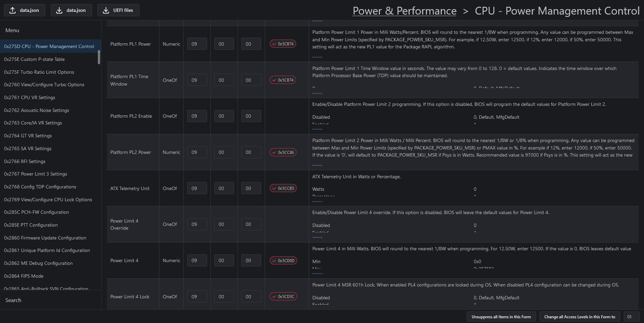Open 0x2761 CPU VR Settings in menu
Screen dimensions: 644x323
pyautogui.click(x=29, y=97)
